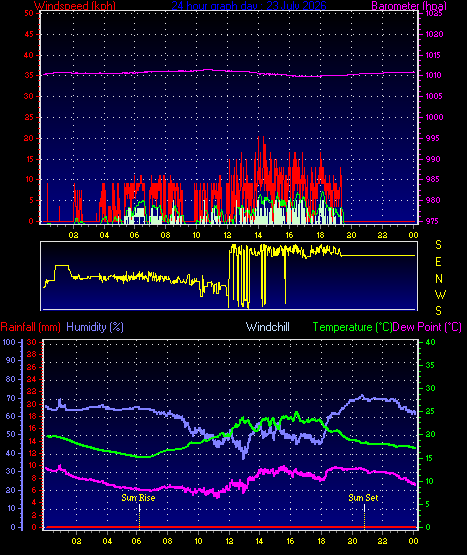Click the Sun Rise marker label
This screenshot has width=467, height=555.
[x=138, y=498]
